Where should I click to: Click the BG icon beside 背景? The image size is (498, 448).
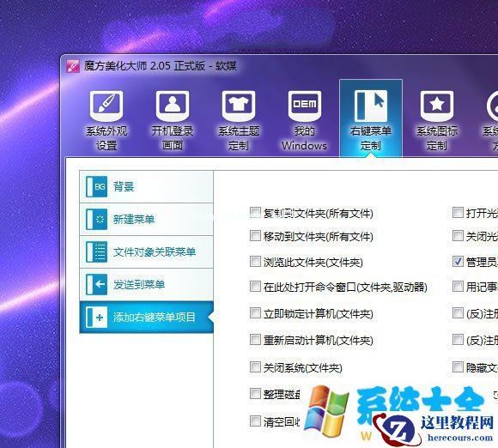coord(96,187)
